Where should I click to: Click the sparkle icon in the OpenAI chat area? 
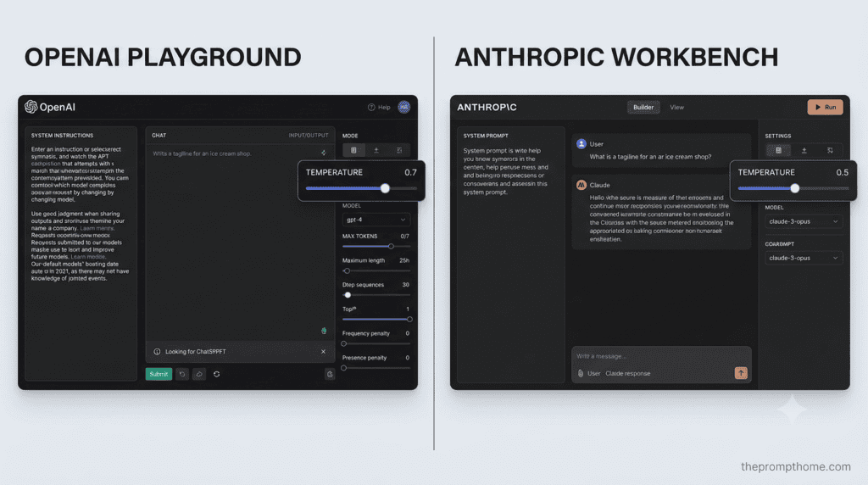323,153
